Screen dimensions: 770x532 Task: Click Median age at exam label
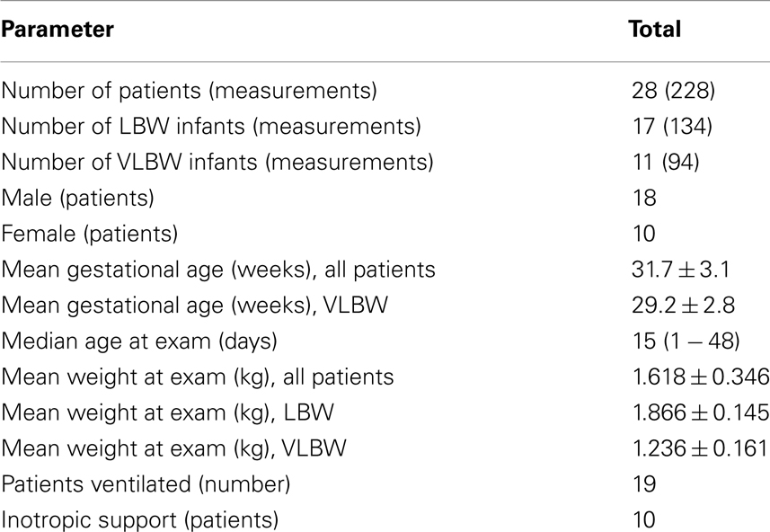(x=139, y=341)
